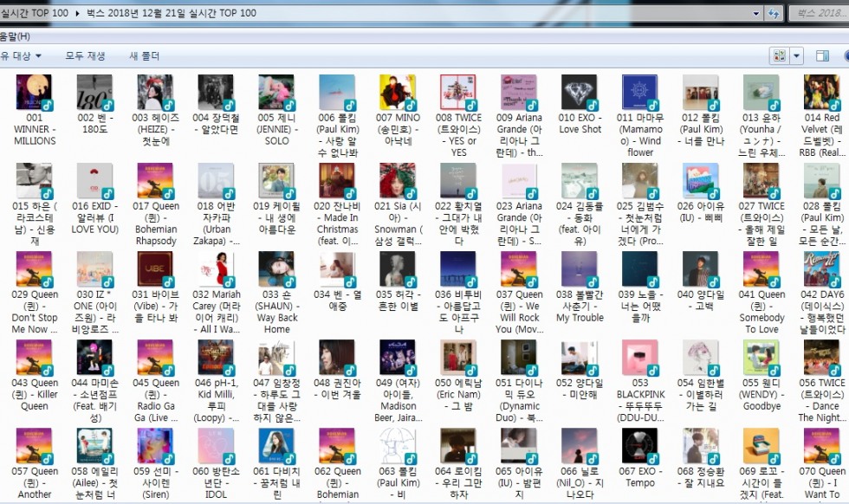Select 011 마마무 - Wind flower icon

tap(640, 93)
